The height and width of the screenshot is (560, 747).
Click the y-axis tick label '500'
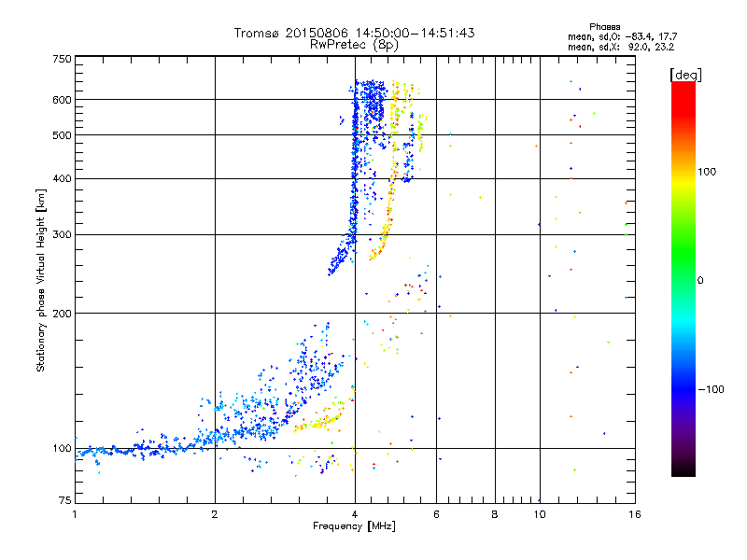(x=62, y=135)
